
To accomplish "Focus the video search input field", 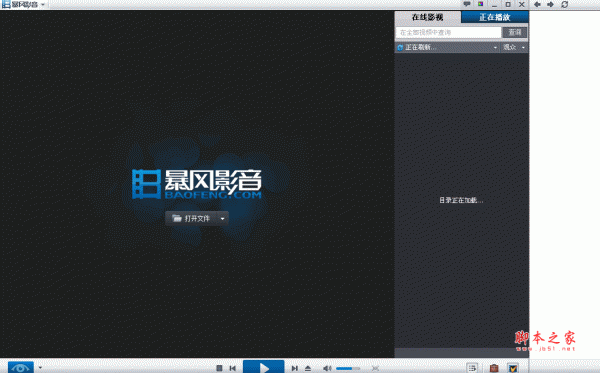I will click(x=448, y=33).
